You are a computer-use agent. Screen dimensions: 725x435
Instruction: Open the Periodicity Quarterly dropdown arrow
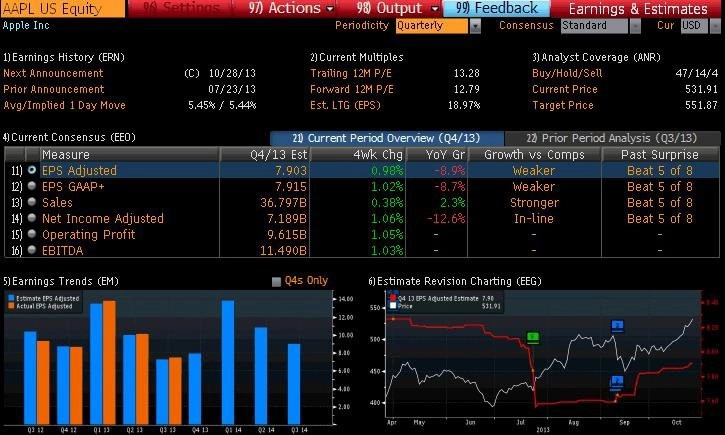tap(475, 26)
